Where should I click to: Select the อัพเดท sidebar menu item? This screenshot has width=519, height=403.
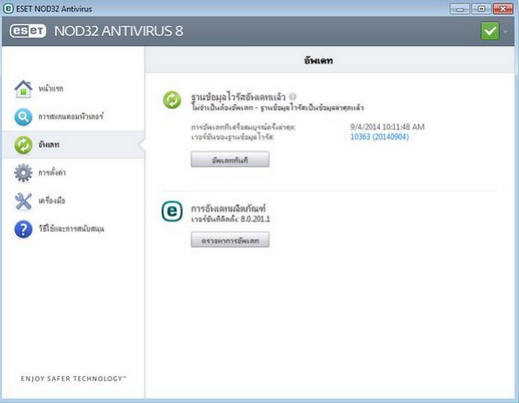[x=73, y=145]
